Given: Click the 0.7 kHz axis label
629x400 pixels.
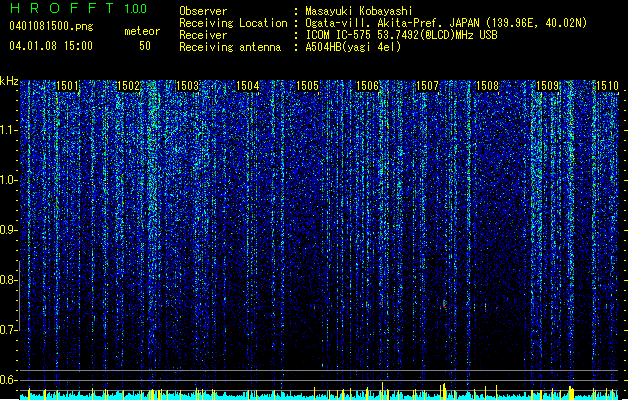Looking at the screenshot, I should pyautogui.click(x=8, y=330).
